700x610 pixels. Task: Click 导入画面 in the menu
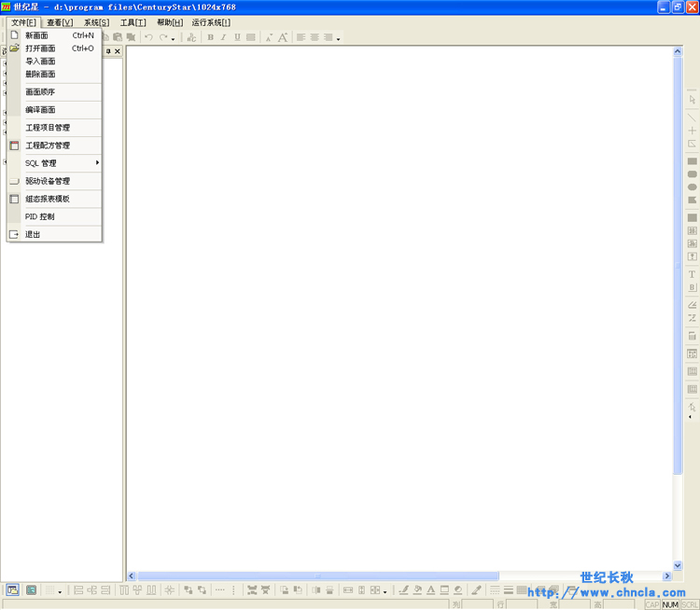click(x=54, y=62)
